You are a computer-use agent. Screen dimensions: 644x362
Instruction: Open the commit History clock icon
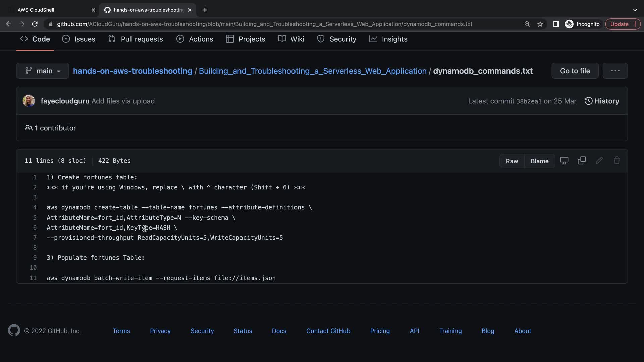[588, 101]
